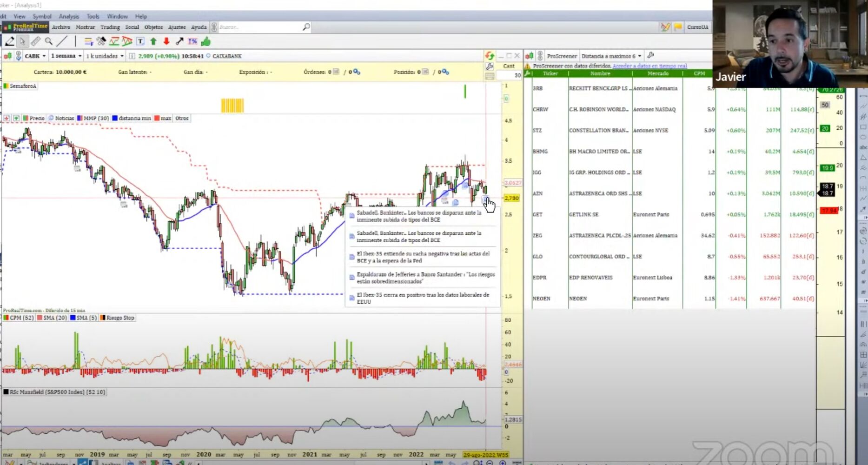Click the ProScreener link group icon

pos(540,56)
